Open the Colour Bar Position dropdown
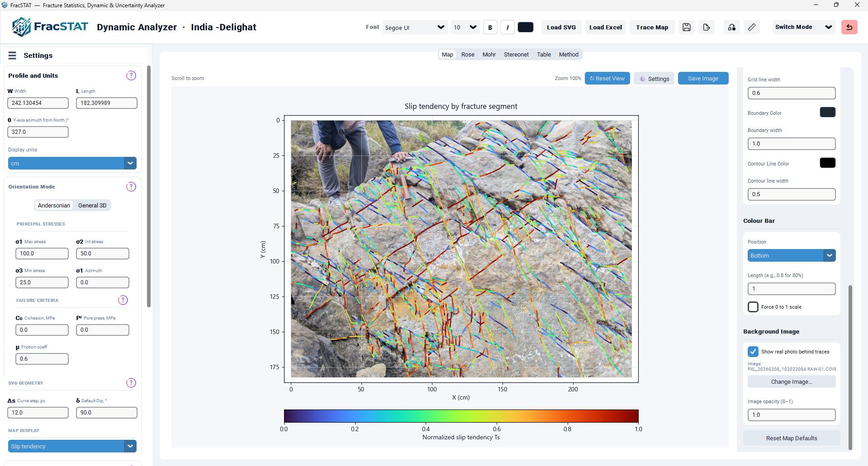This screenshot has width=868, height=466. (792, 255)
